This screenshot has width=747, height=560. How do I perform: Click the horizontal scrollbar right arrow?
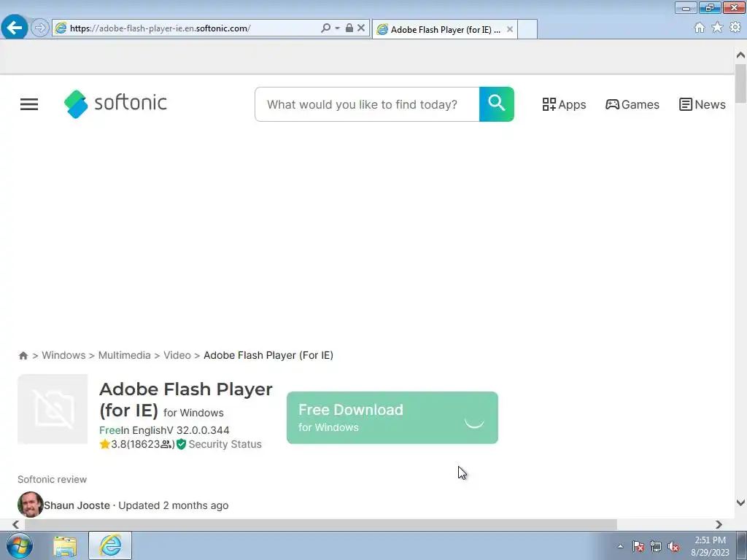click(x=719, y=524)
